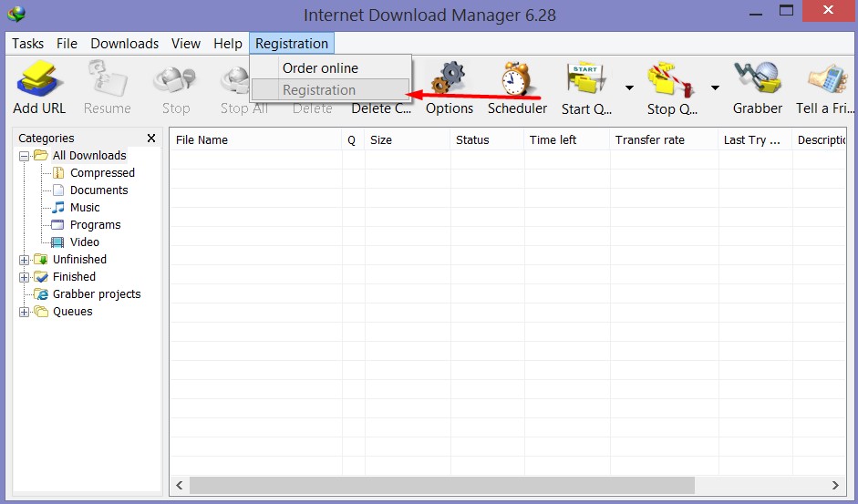The height and width of the screenshot is (504, 858).
Task: Sort by Time left column header
Action: pyautogui.click(x=566, y=140)
